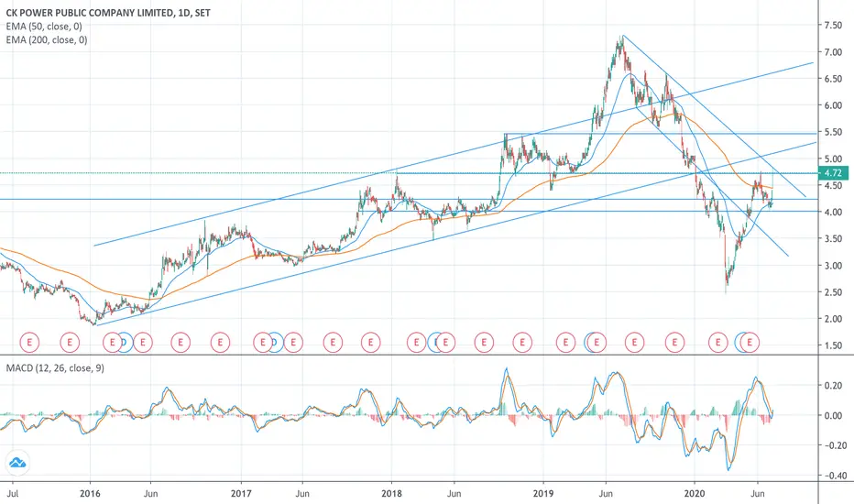Screen dimensions: 854x504
Task: Select the 2017 dividend D marker
Action: (x=276, y=342)
